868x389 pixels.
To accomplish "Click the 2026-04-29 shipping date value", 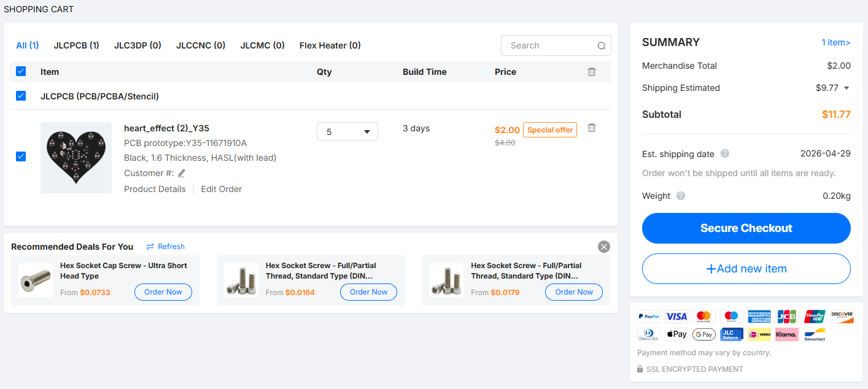I will click(x=826, y=154).
